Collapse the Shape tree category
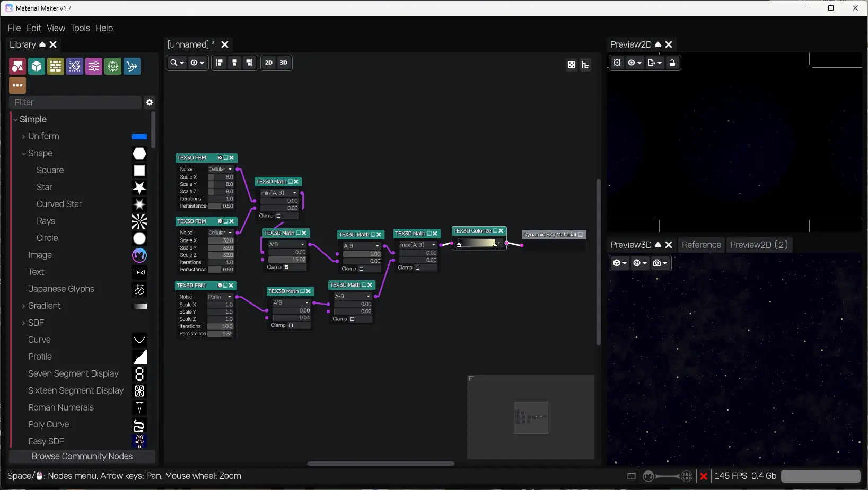 24,154
